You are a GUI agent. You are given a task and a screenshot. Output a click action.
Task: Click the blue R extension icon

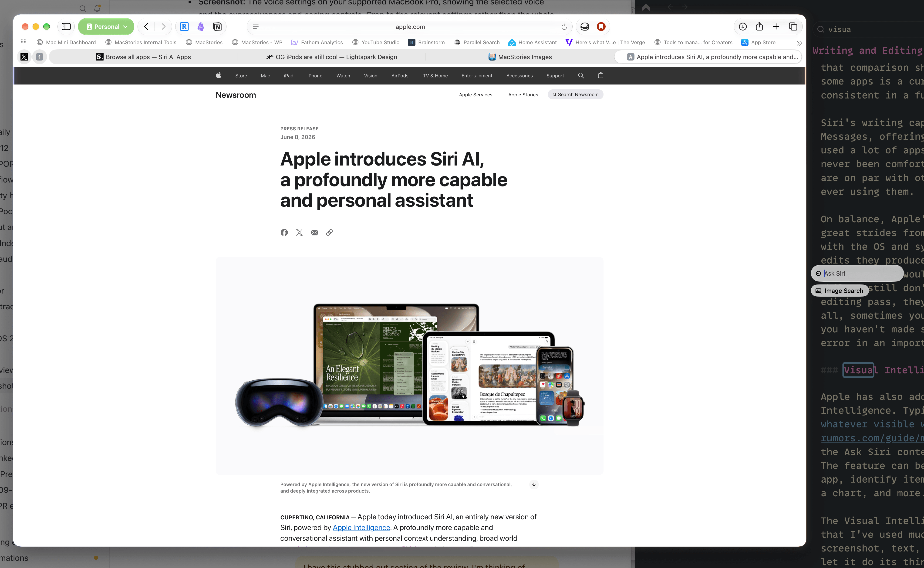point(184,27)
